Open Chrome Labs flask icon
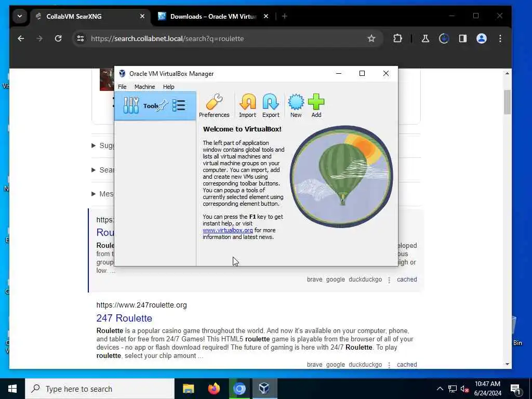The width and height of the screenshot is (532, 399). click(425, 38)
